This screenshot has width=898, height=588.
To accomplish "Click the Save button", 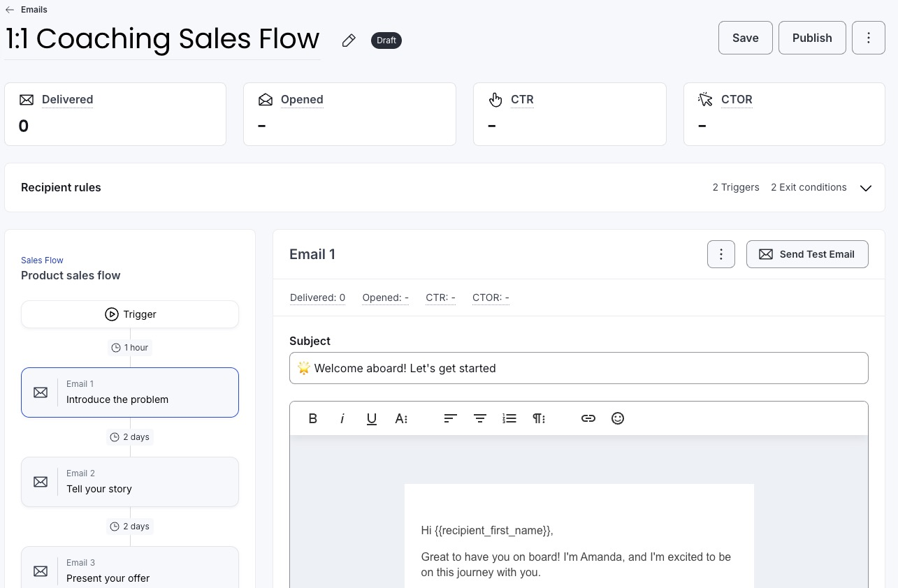I will (745, 38).
